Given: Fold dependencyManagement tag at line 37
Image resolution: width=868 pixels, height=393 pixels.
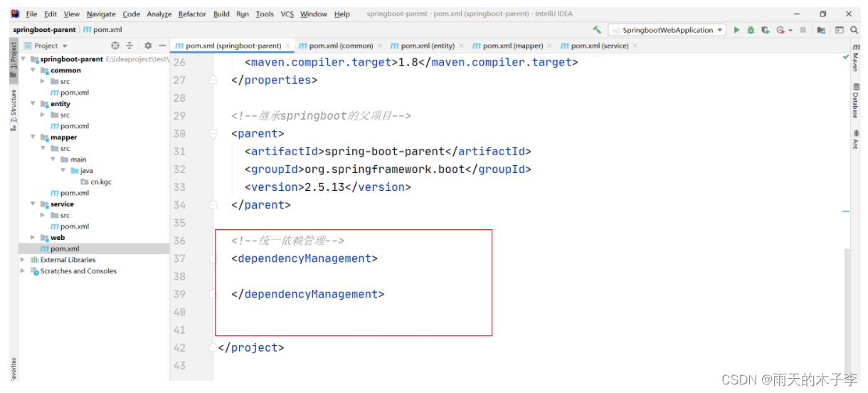Looking at the screenshot, I should [x=213, y=258].
